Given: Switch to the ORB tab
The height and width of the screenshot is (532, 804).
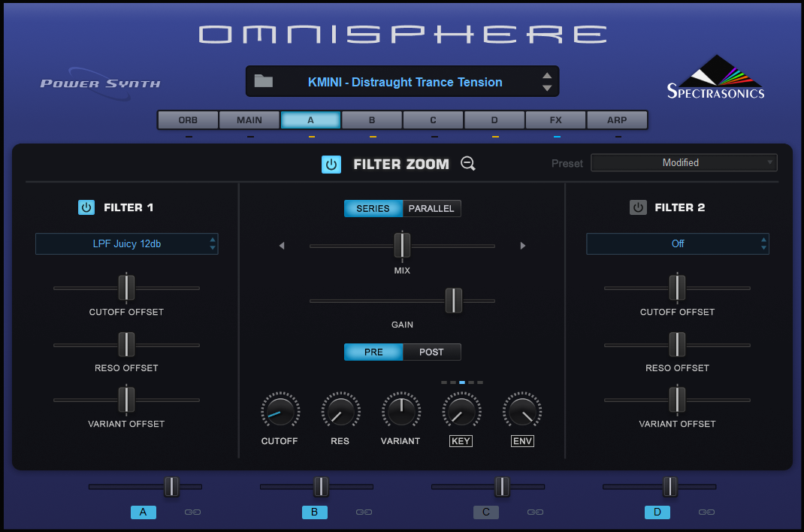Looking at the screenshot, I should coord(188,120).
